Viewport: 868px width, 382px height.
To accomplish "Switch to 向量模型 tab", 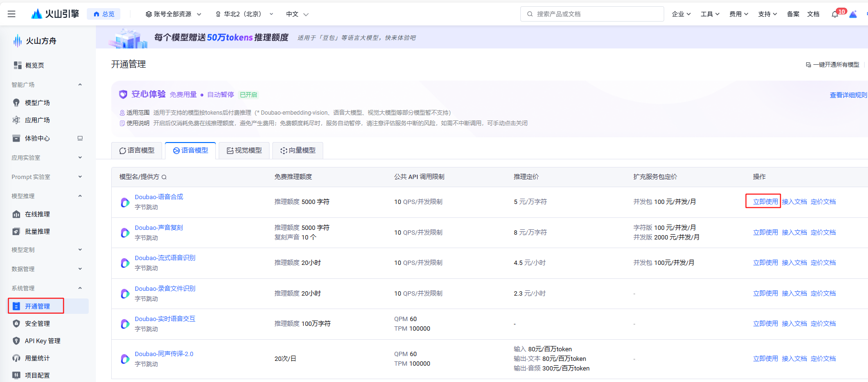I will tap(298, 150).
